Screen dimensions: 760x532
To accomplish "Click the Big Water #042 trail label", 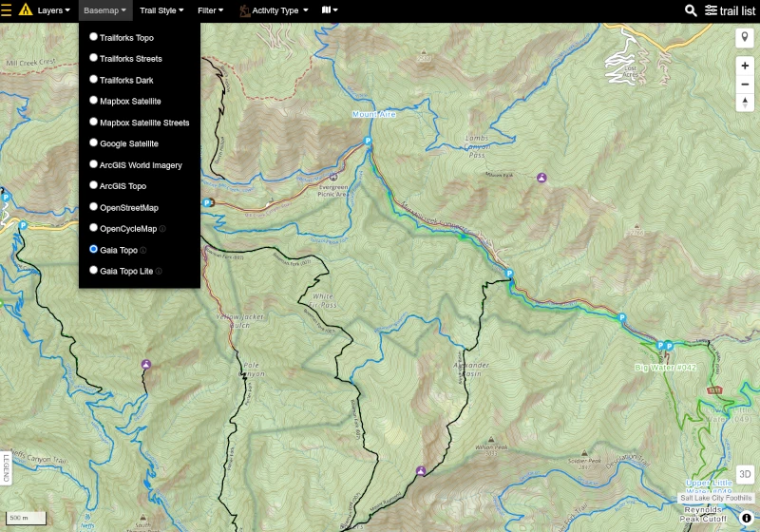I will [x=666, y=368].
